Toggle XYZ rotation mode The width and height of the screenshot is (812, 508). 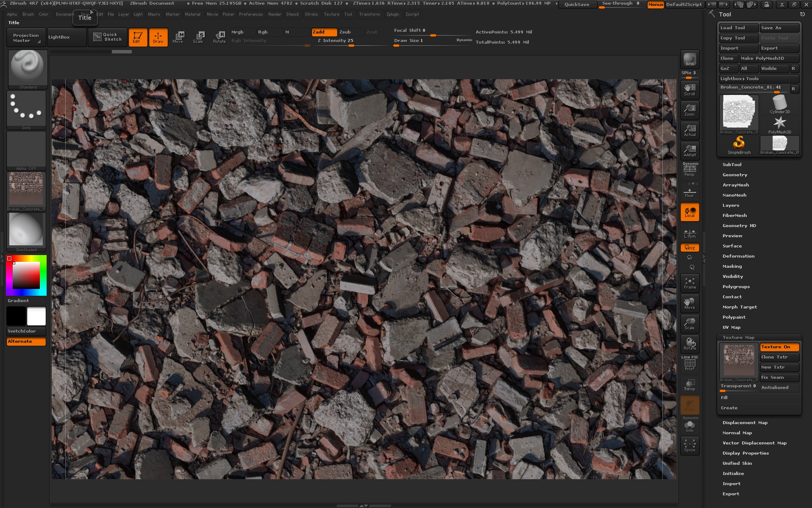[x=690, y=247]
